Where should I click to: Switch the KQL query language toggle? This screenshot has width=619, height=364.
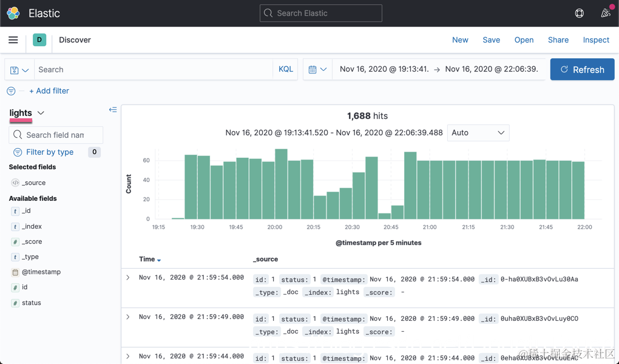tap(286, 69)
